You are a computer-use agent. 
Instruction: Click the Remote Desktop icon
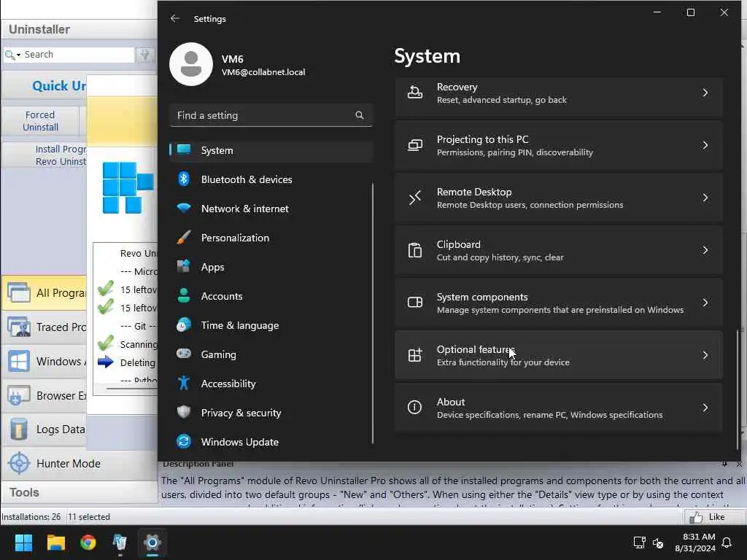click(414, 198)
